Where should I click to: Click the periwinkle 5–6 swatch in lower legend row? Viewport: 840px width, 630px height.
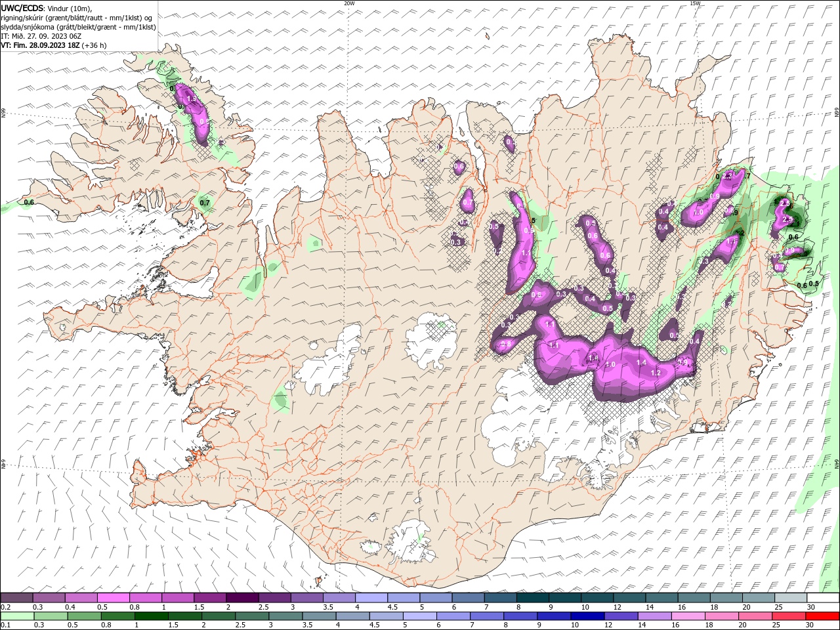pyautogui.click(x=420, y=616)
